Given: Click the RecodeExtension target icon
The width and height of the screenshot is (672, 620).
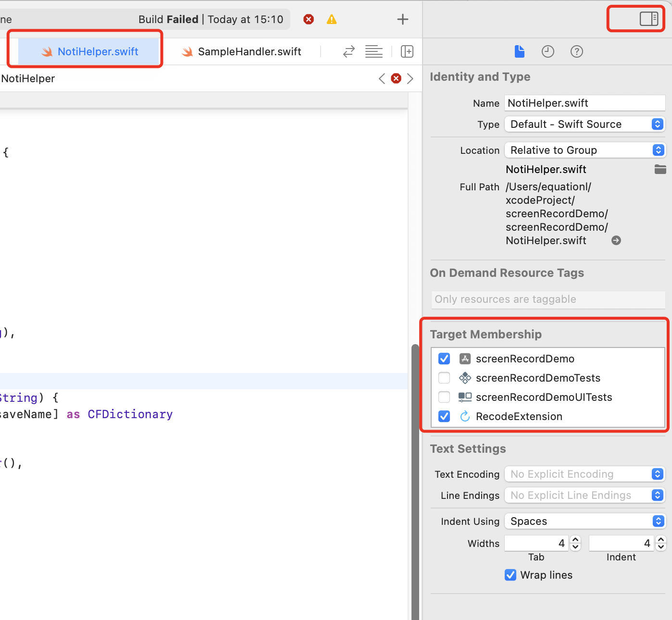Looking at the screenshot, I should (465, 416).
